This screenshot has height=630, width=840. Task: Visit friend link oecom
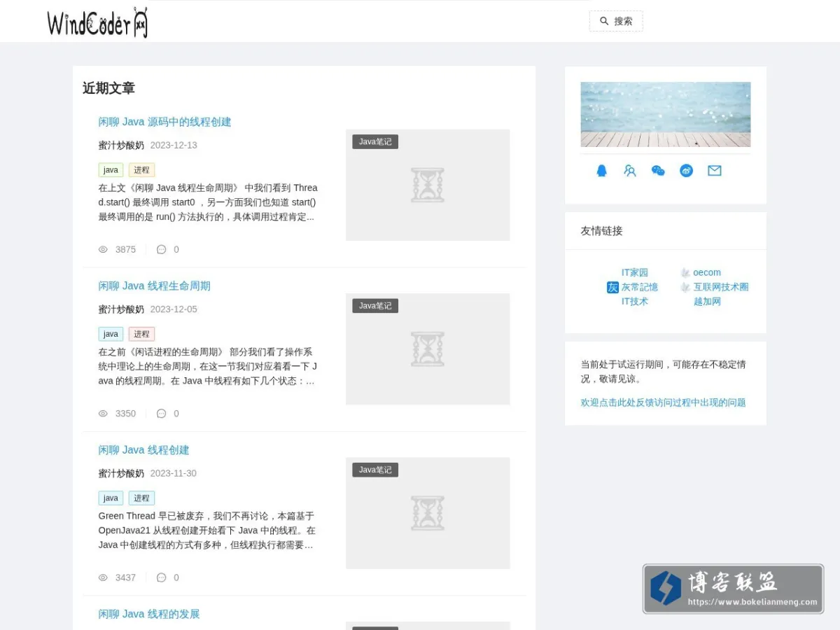tap(707, 273)
